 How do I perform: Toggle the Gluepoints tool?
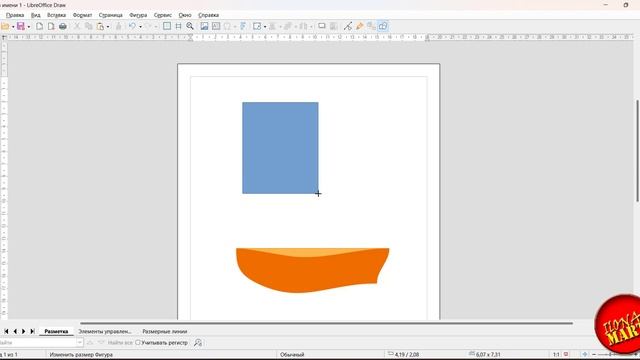[x=360, y=27]
